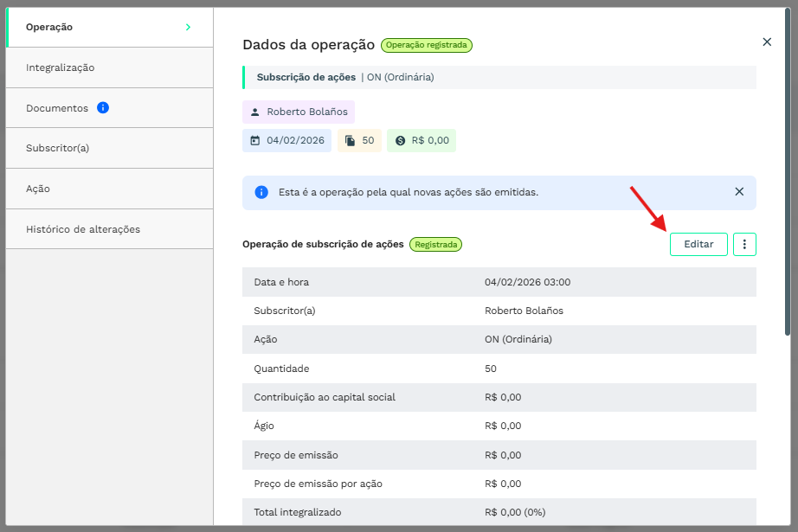Click the Subscritor(a) value Roberto Bolaños
798x532 pixels.
point(524,311)
